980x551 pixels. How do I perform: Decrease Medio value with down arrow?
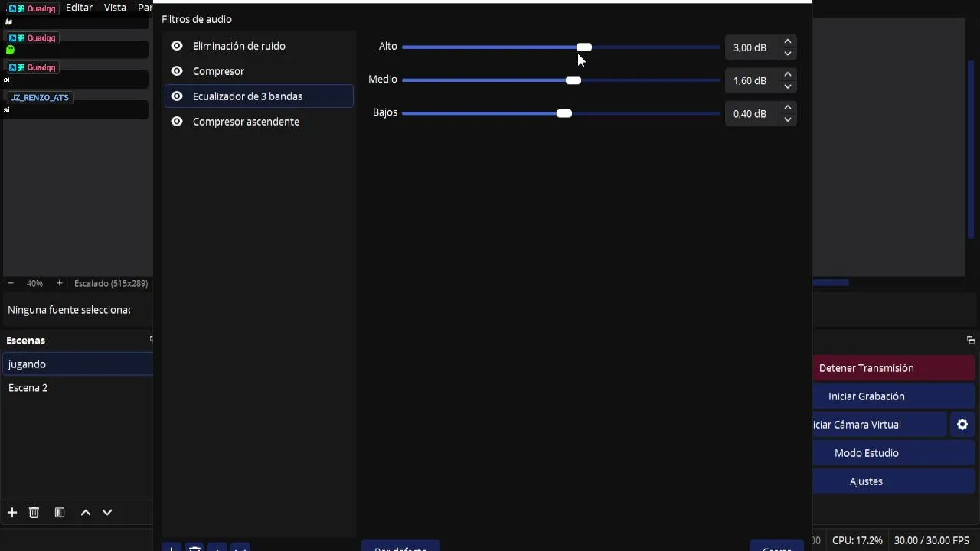(x=788, y=86)
